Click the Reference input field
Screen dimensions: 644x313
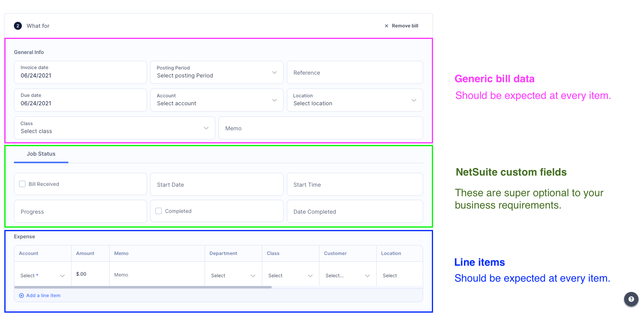(355, 72)
